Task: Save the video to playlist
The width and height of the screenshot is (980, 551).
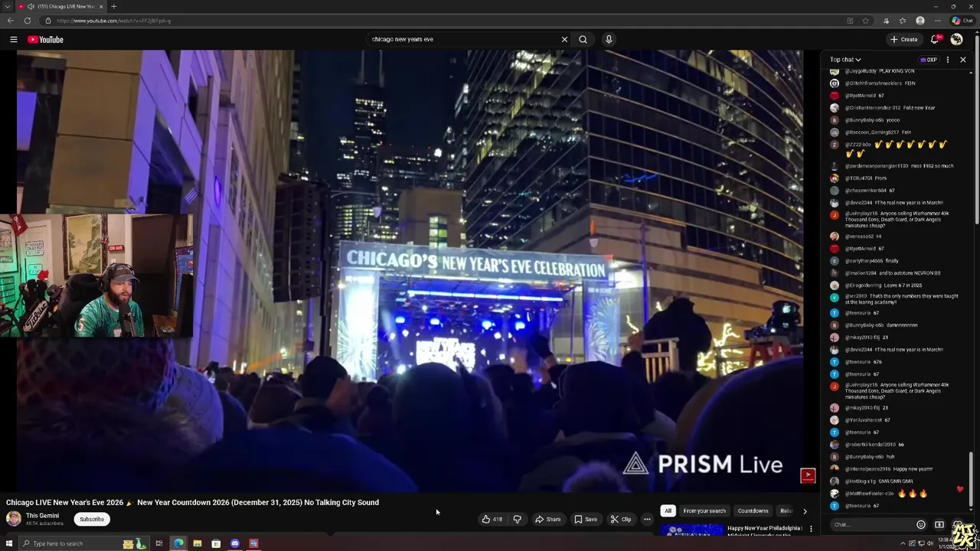Action: 586,519
